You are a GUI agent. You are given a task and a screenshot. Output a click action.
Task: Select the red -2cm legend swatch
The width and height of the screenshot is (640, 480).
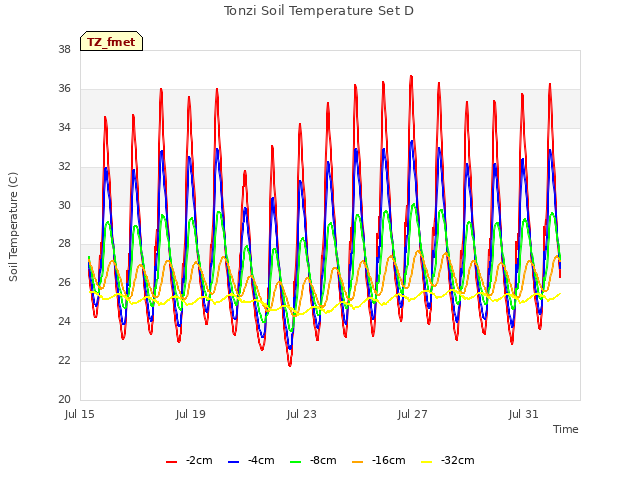pyautogui.click(x=171, y=462)
